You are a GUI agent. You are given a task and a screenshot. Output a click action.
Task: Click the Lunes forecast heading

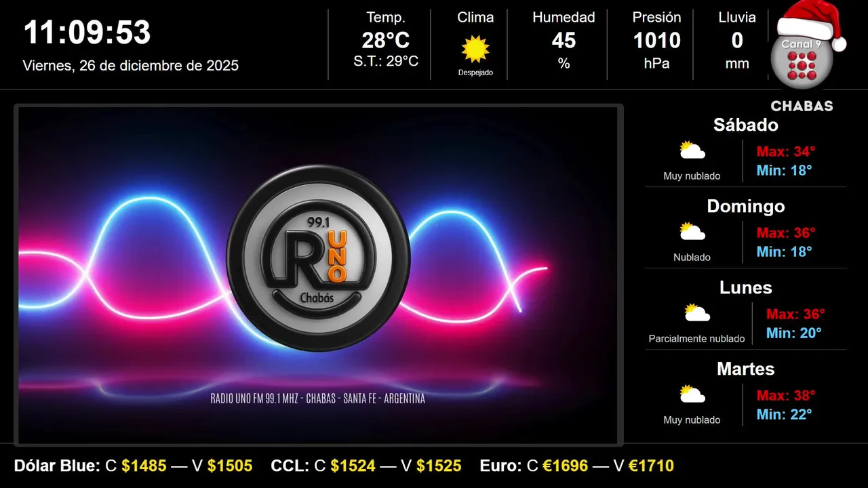[746, 287]
